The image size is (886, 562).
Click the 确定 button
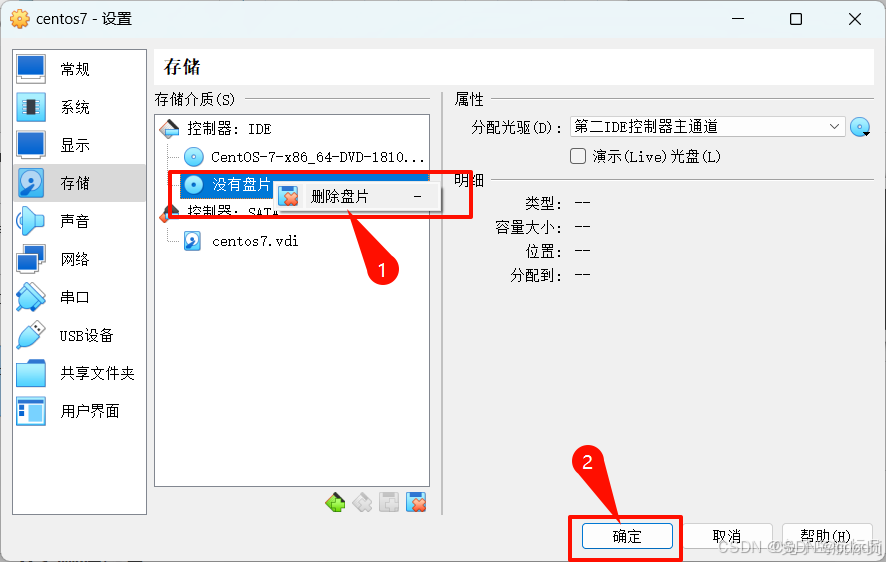click(x=627, y=535)
